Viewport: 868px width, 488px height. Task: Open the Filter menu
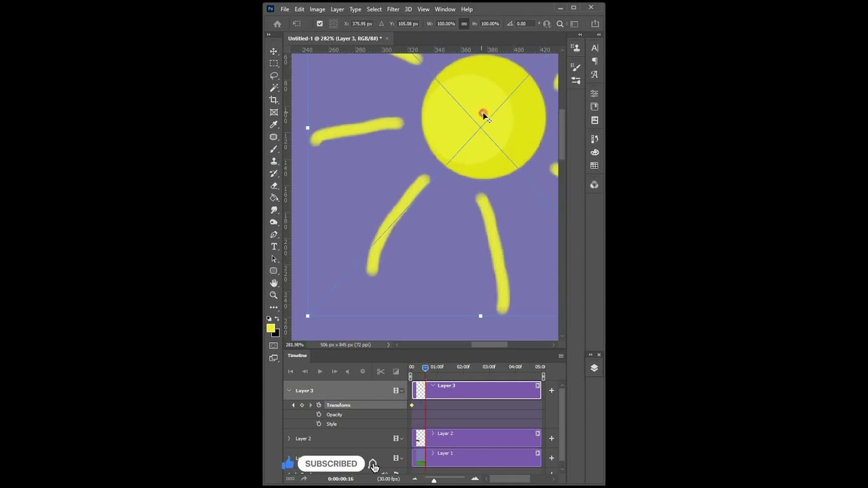(x=393, y=9)
